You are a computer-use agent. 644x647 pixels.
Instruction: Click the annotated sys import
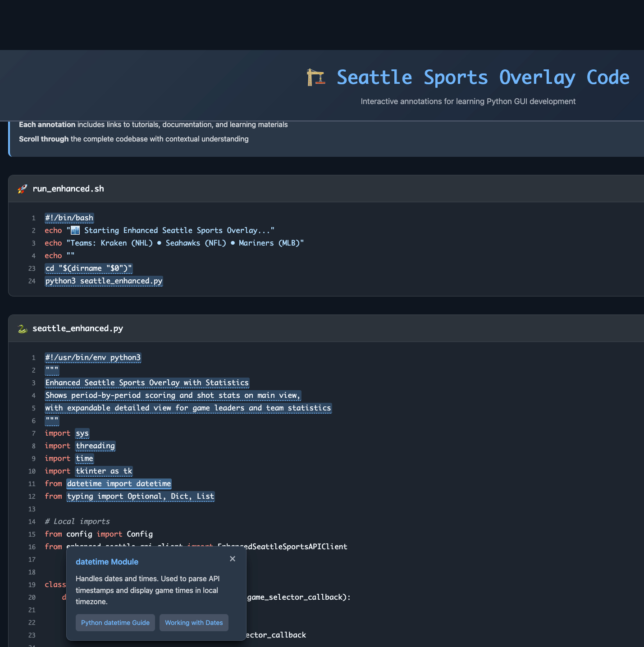pos(82,433)
